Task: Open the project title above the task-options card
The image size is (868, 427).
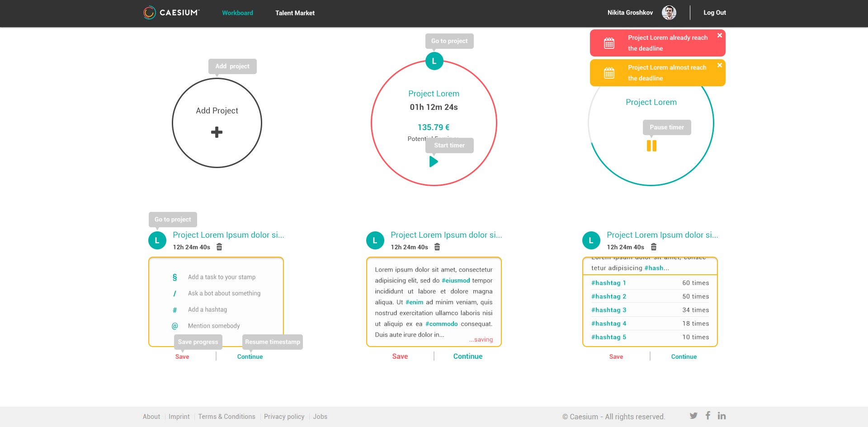Action: [228, 235]
